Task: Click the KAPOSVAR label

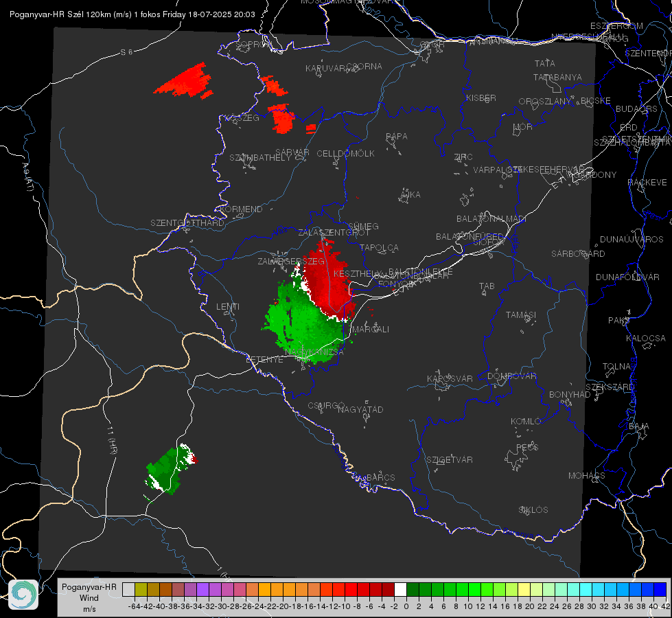Action: click(450, 378)
